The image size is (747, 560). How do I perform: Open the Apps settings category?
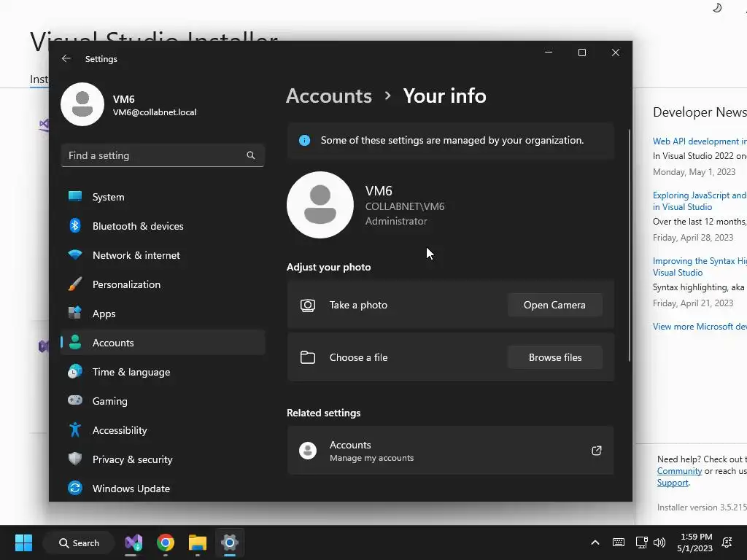[163, 314]
